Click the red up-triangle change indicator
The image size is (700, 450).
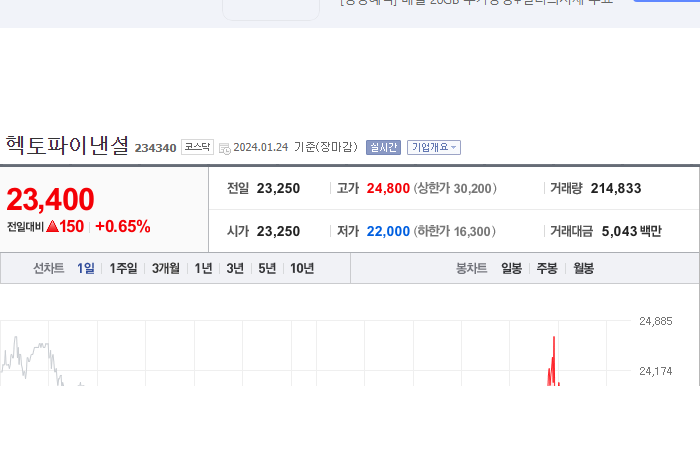point(52,226)
